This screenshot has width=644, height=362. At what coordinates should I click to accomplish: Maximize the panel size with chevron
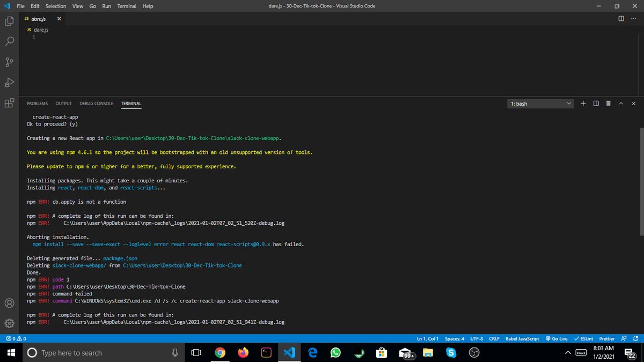click(621, 103)
